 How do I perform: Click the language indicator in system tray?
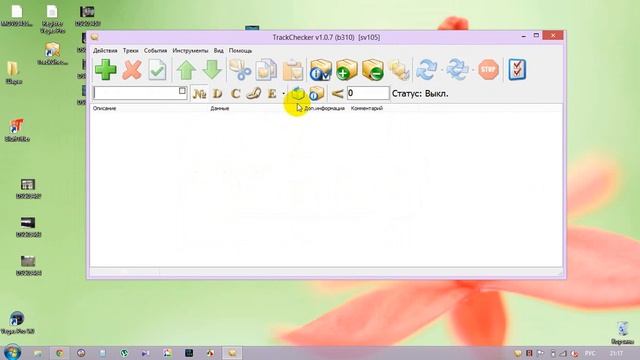point(590,353)
